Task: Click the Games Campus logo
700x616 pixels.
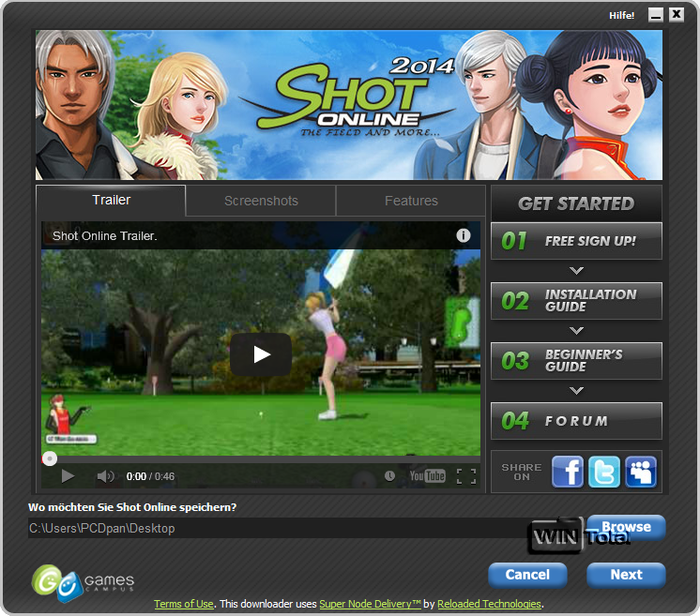Action: tap(83, 583)
